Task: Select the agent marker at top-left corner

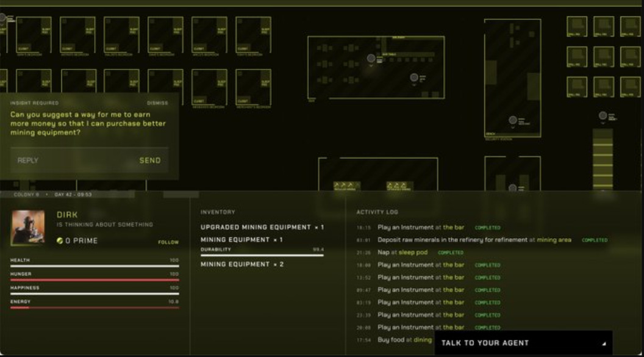Action: tap(2, 18)
